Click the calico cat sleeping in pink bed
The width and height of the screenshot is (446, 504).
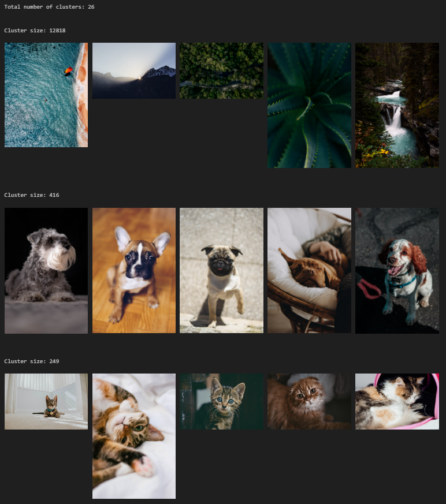click(397, 401)
